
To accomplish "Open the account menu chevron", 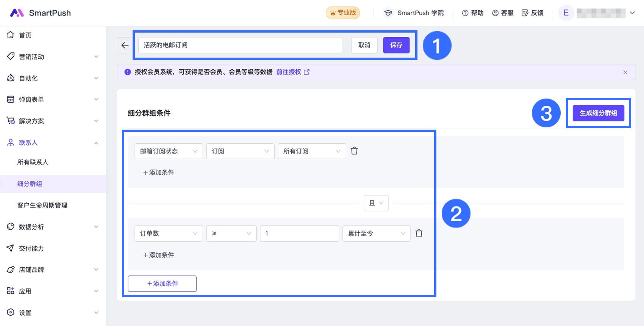I will click(x=632, y=13).
